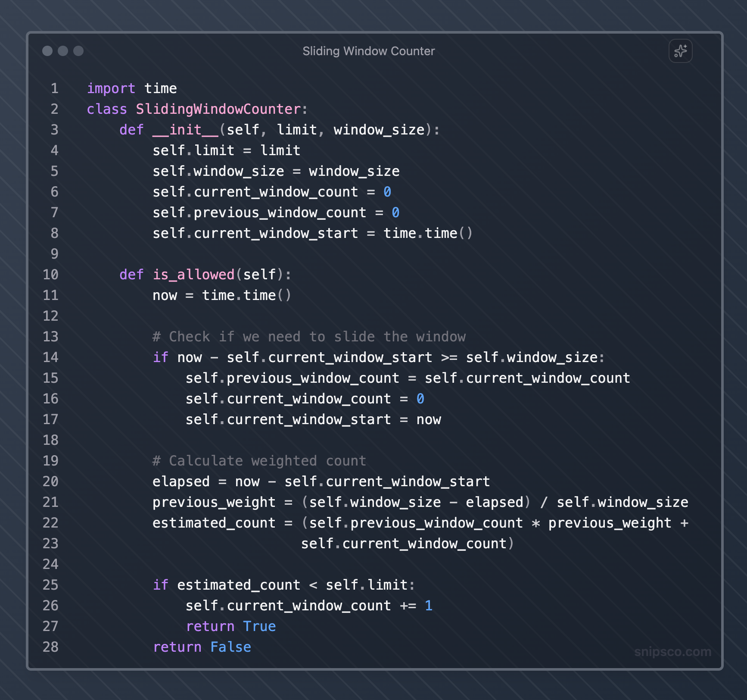Click the SlidingWindowCounter class name

[218, 109]
